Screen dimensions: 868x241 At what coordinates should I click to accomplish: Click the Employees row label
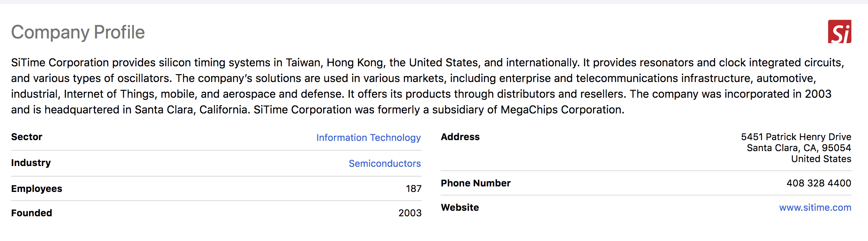pos(37,189)
